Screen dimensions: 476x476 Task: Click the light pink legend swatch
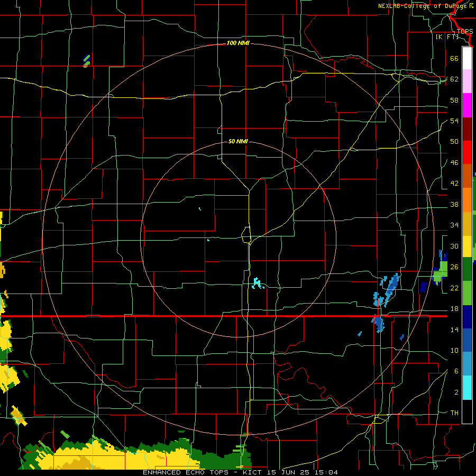(x=467, y=81)
